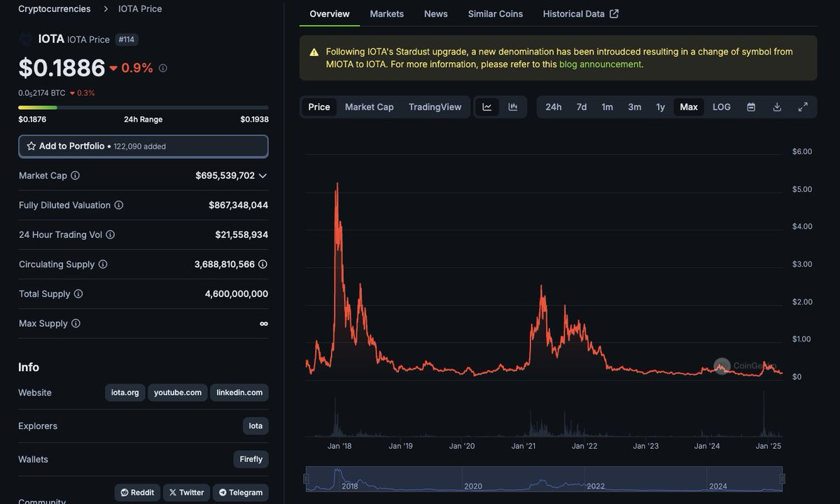The height and width of the screenshot is (504, 840).
Task: Toggle LOG scale on chart
Action: (x=722, y=107)
